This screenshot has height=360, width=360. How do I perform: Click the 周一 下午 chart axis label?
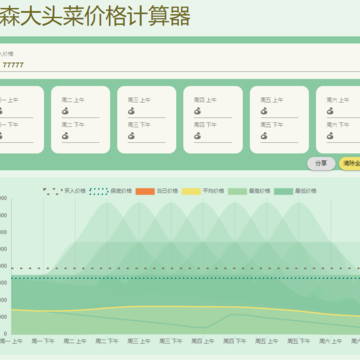(43, 341)
